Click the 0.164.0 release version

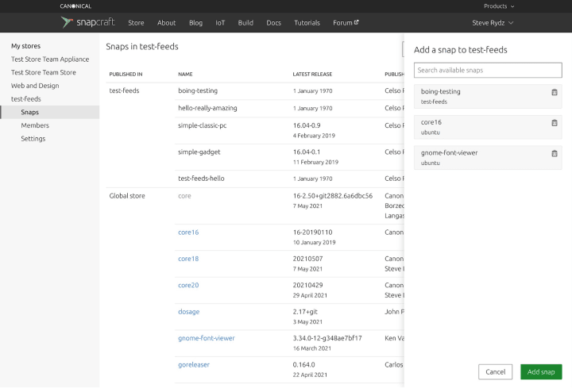pos(303,365)
